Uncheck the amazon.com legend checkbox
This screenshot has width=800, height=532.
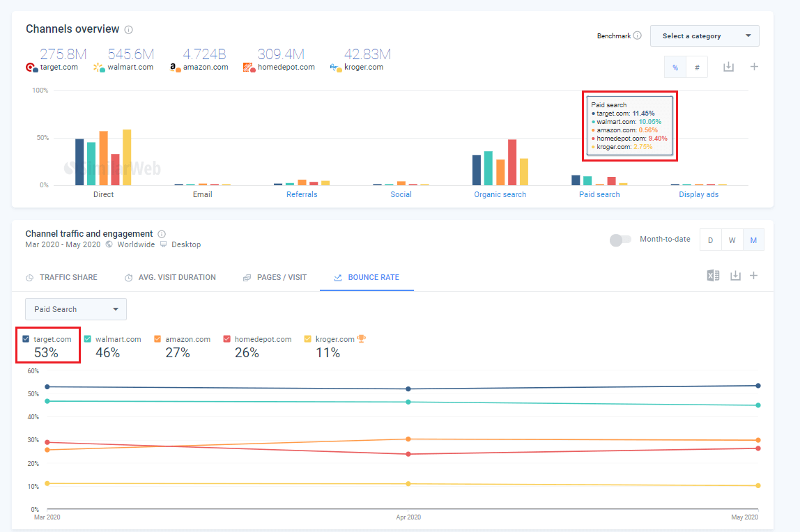click(x=157, y=339)
